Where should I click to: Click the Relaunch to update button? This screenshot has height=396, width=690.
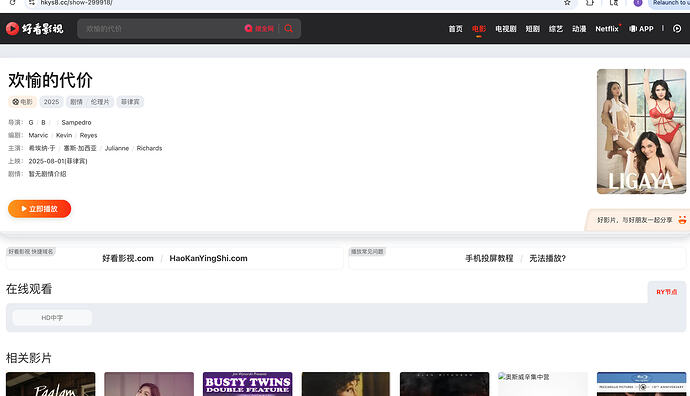670,3
